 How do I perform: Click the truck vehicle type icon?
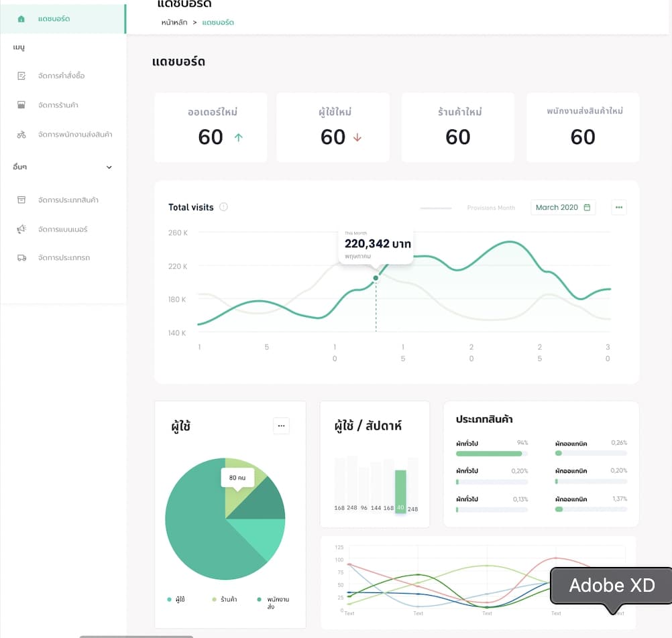coord(21,258)
